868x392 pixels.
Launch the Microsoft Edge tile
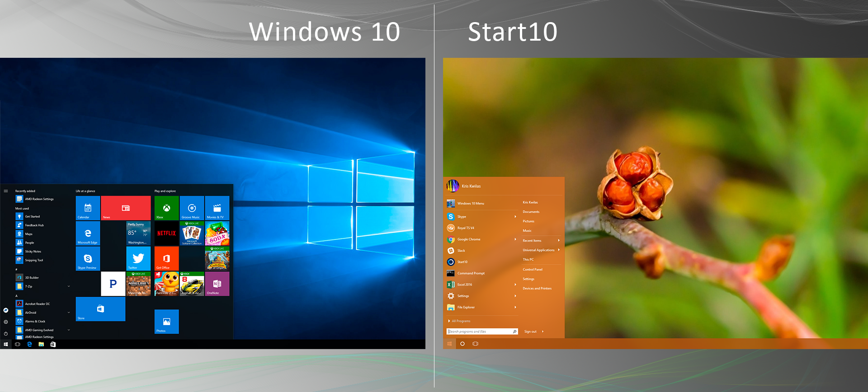point(88,233)
